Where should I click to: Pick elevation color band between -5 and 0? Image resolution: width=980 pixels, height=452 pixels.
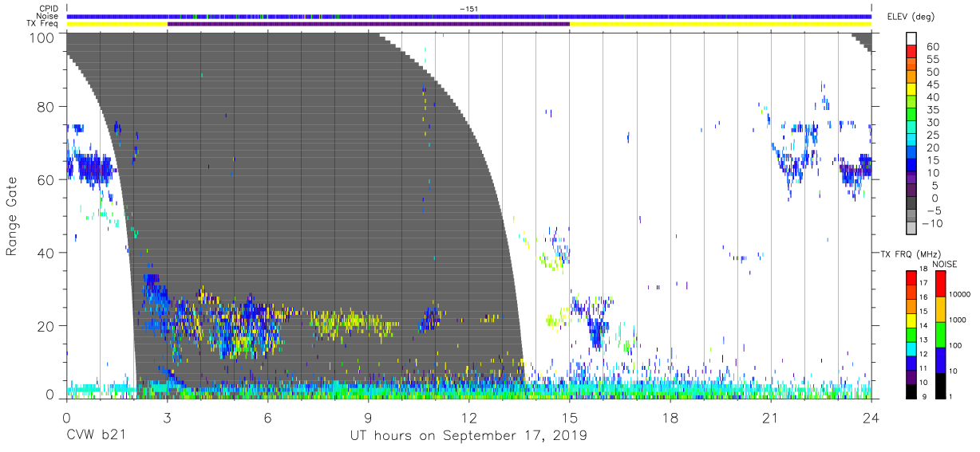coord(912,204)
